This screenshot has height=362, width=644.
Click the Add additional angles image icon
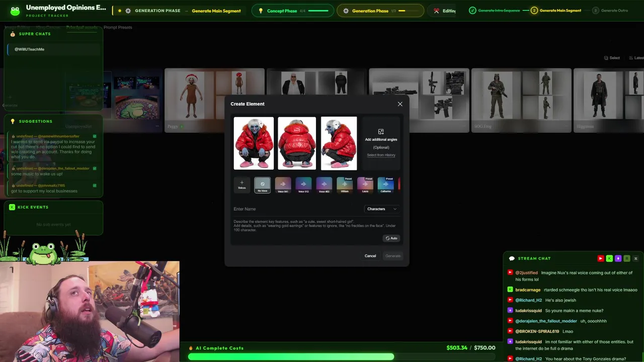381,132
